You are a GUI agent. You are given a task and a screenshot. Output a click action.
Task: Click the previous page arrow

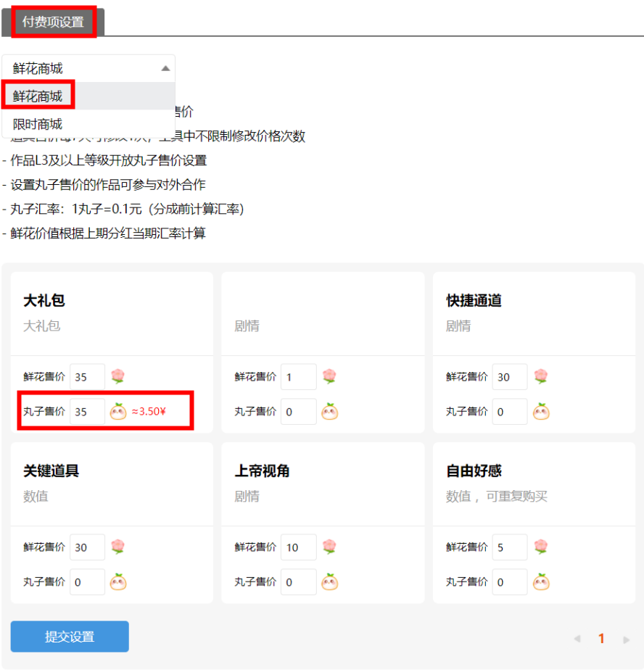click(577, 639)
